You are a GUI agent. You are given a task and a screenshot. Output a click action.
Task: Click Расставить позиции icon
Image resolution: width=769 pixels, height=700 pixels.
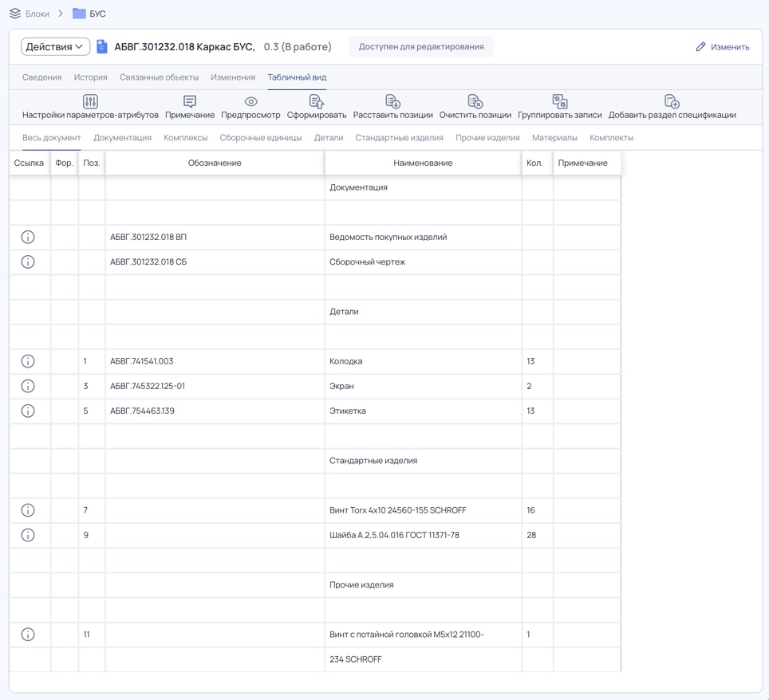pyautogui.click(x=392, y=101)
